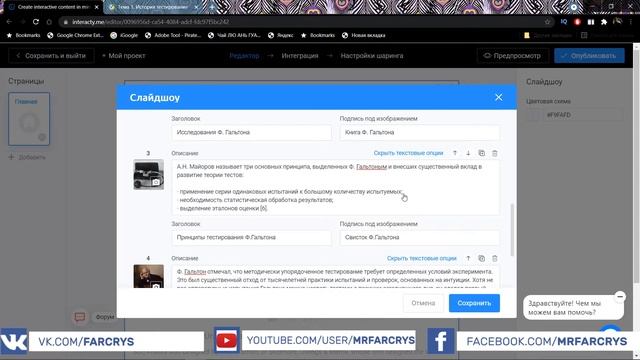This screenshot has height=360, width=640.
Task: Move slide 4 up with the arrow
Action: [468, 258]
